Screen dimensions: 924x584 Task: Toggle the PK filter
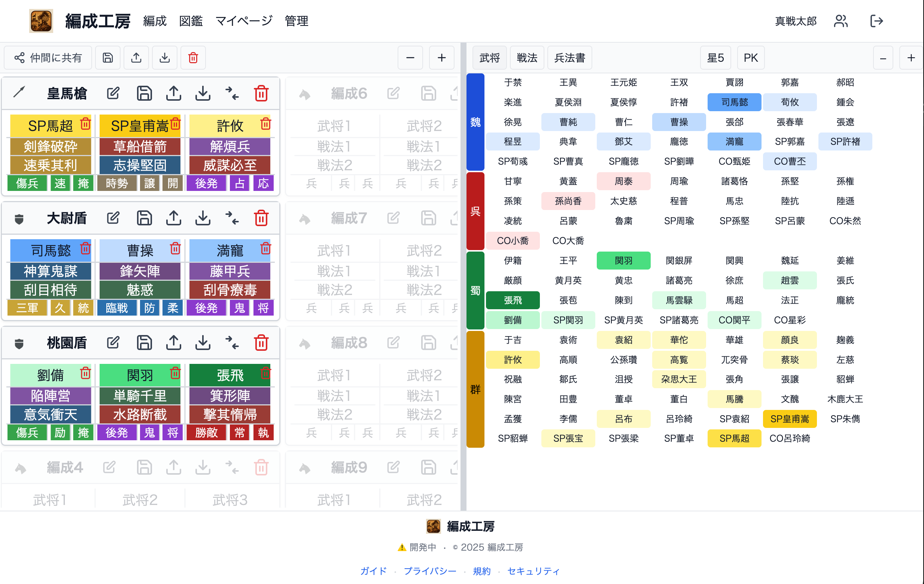[751, 58]
